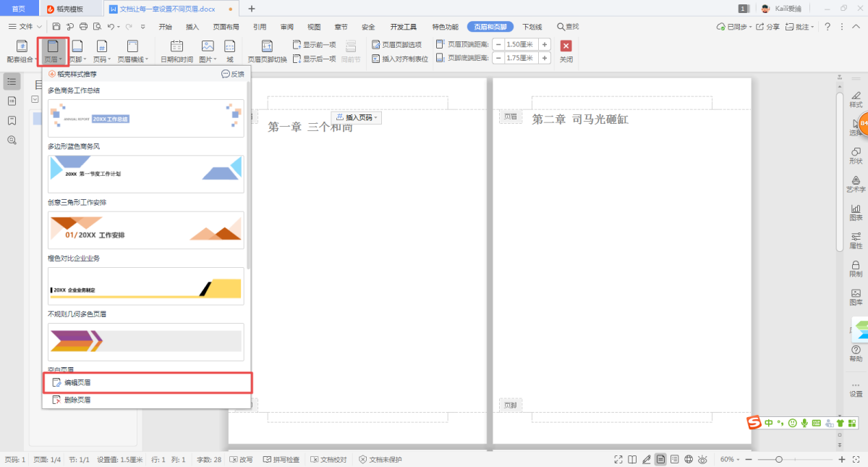The width and height of the screenshot is (868, 467).
Task: Decrease 页脚底端距离 with minus button
Action: point(498,58)
